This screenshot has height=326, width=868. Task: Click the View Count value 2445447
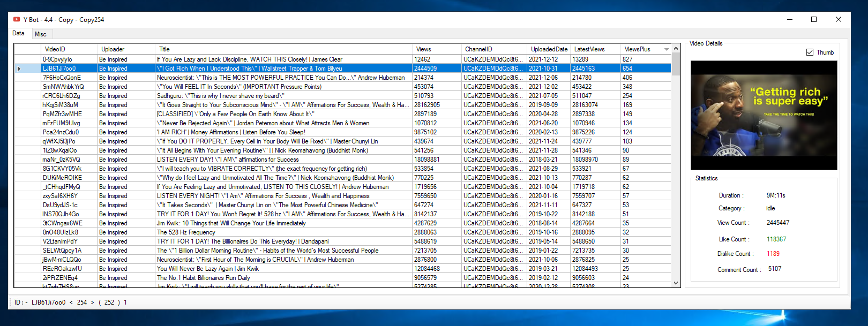tap(777, 223)
